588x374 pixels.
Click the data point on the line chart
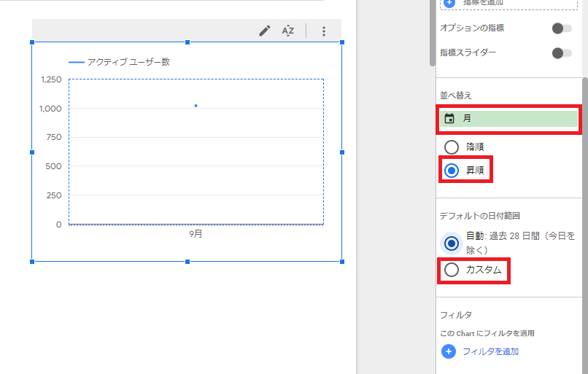tap(196, 106)
